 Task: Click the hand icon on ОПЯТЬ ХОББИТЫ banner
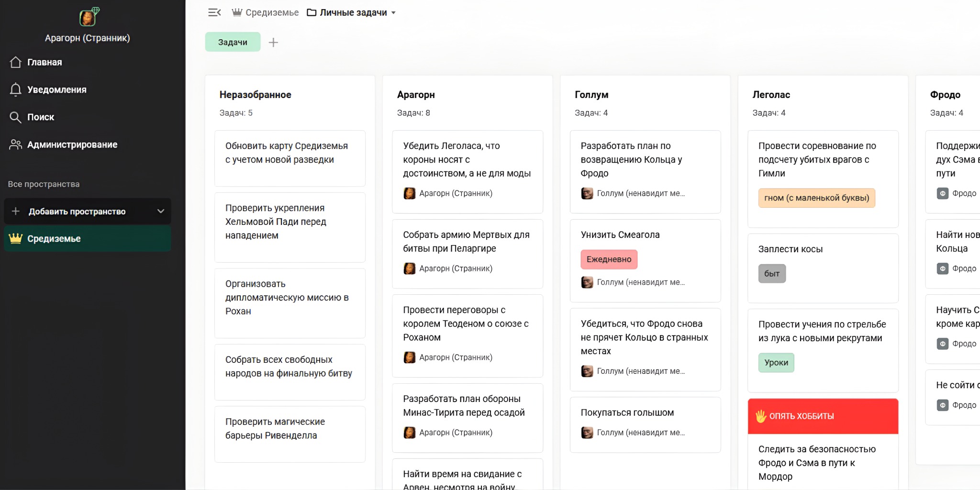click(761, 416)
